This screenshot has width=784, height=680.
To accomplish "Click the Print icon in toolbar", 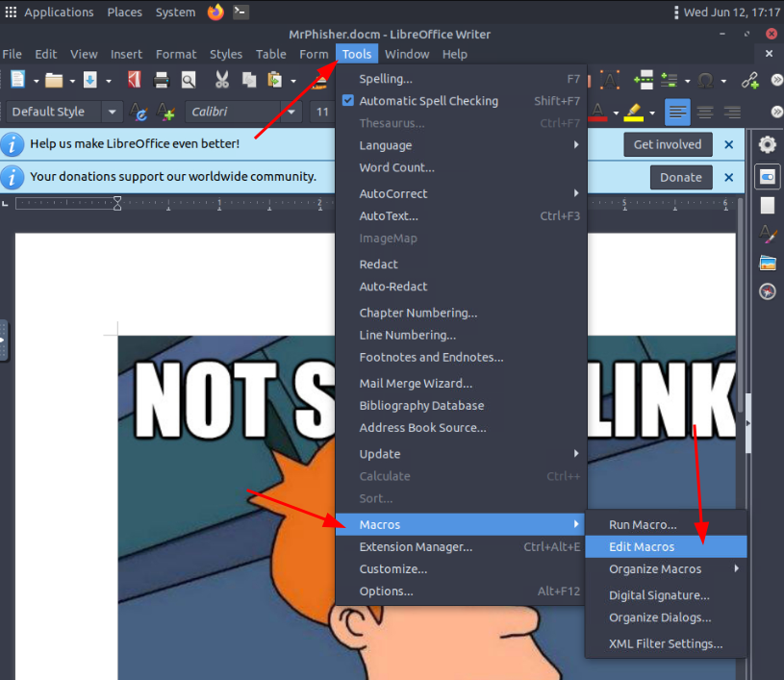I will tap(162, 80).
